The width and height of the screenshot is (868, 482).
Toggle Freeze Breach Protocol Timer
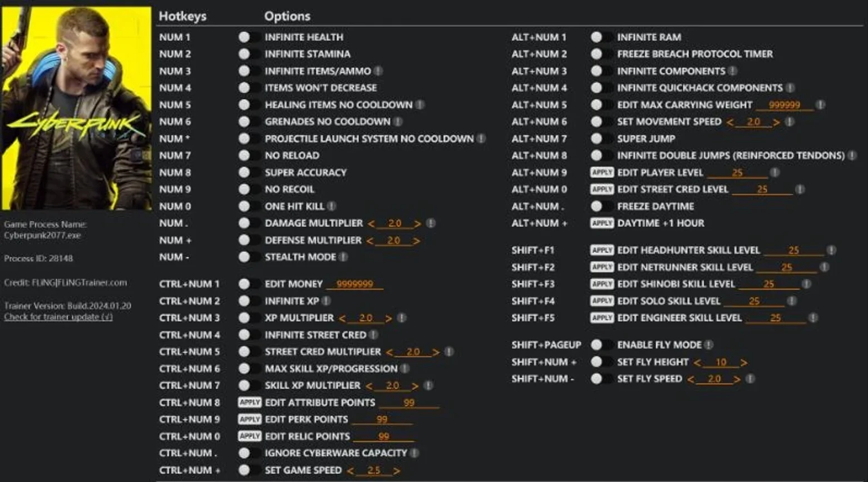[x=601, y=54]
